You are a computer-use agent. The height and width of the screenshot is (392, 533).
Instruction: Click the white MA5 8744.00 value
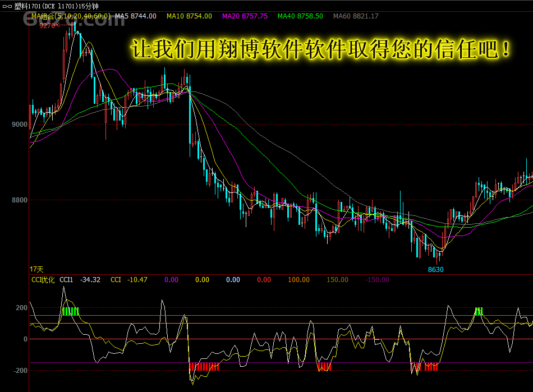[136, 16]
